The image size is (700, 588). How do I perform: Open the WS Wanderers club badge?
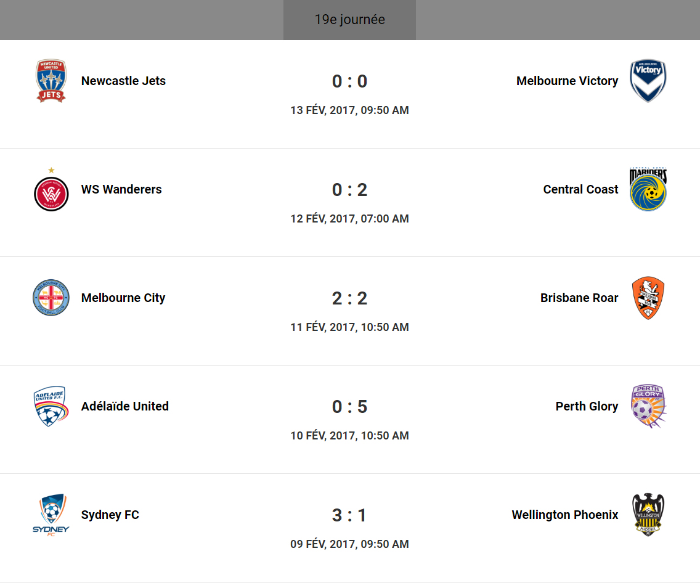51,193
